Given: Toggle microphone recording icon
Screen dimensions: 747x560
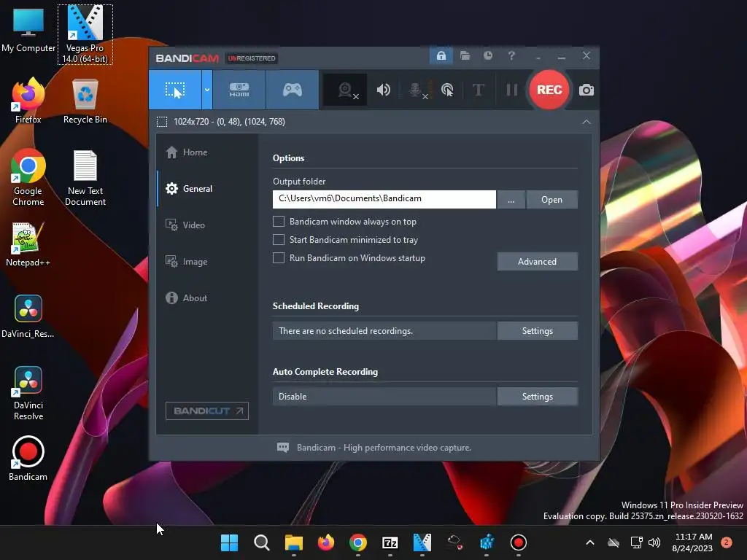Looking at the screenshot, I should 415,90.
